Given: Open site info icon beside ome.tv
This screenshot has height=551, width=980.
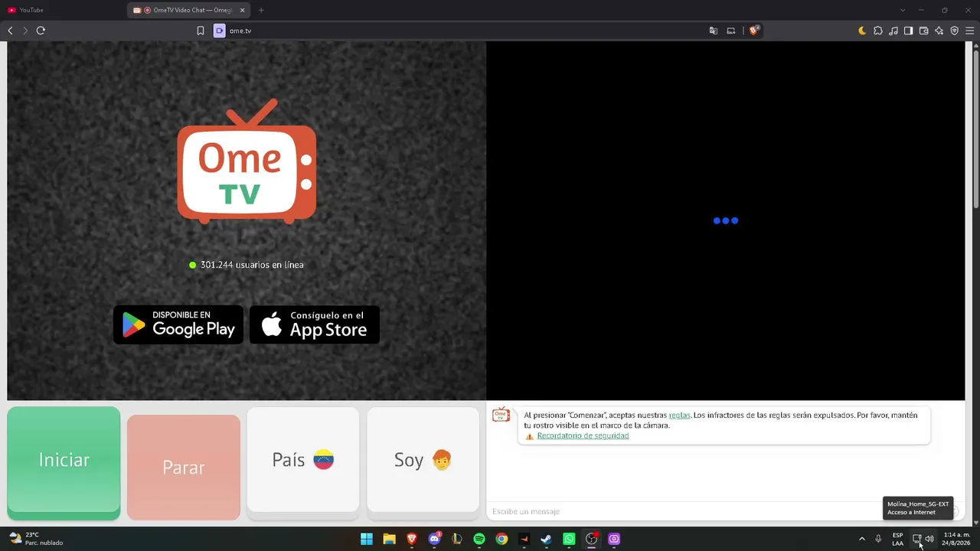Looking at the screenshot, I should (x=220, y=31).
